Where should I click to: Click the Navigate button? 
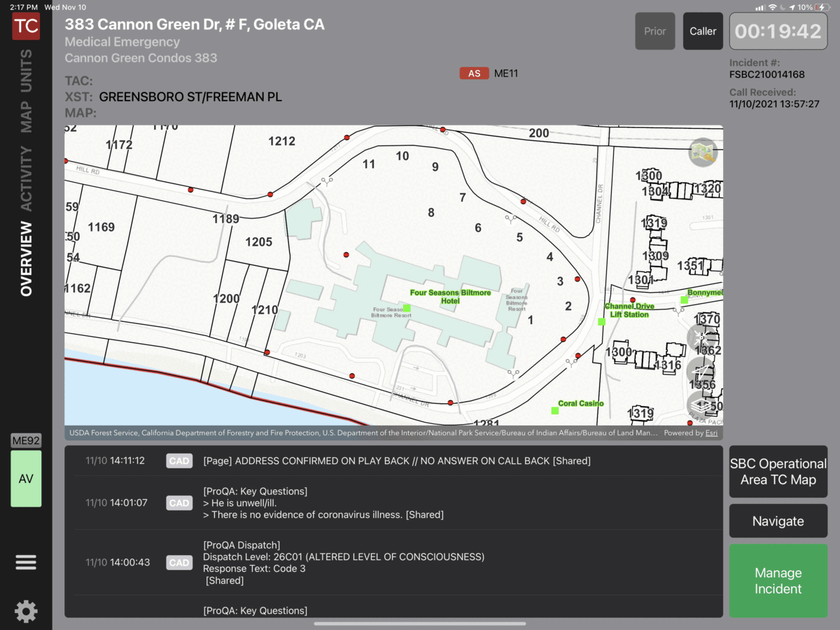coord(778,521)
